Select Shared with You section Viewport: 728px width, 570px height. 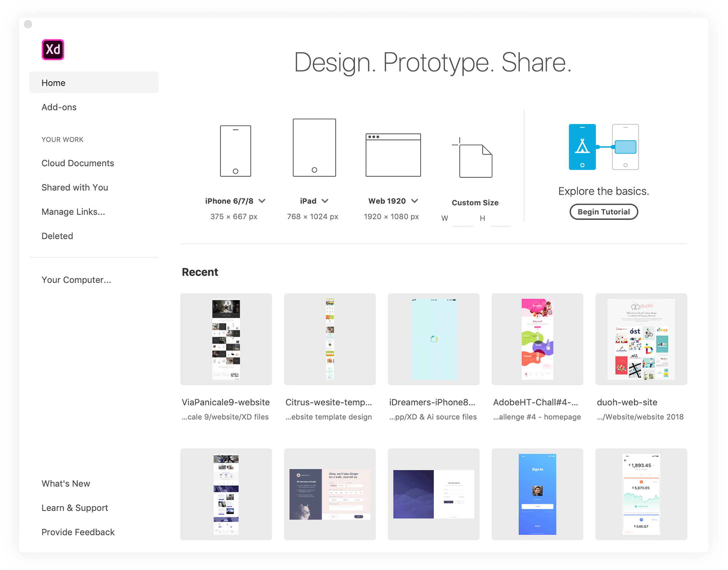75,187
